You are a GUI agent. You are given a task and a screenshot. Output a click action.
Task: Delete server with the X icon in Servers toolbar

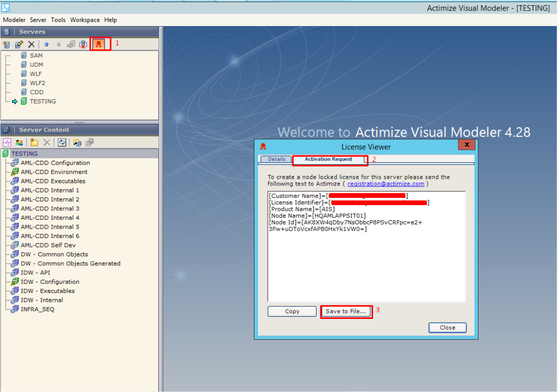31,44
